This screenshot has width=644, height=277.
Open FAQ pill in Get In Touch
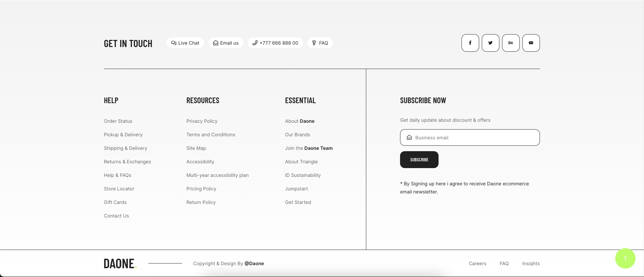point(320,43)
